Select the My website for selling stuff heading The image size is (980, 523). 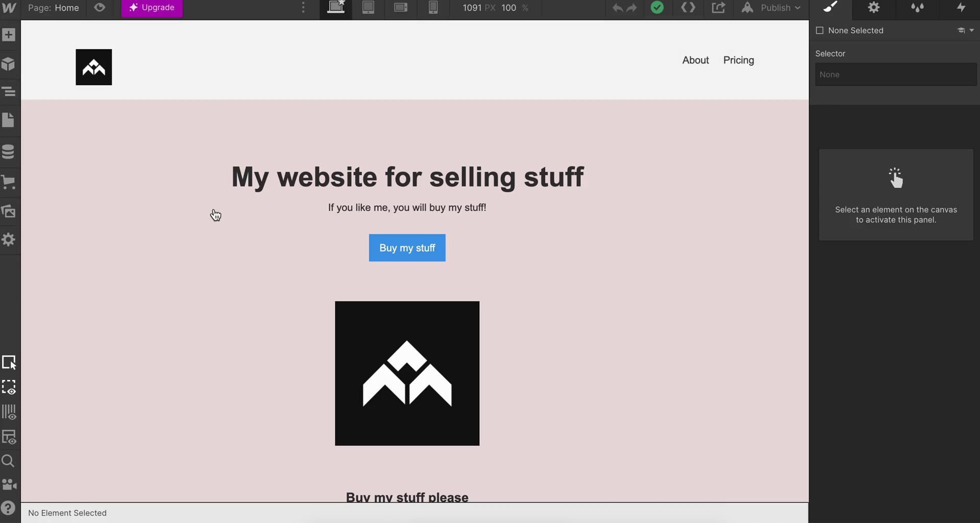[407, 177]
